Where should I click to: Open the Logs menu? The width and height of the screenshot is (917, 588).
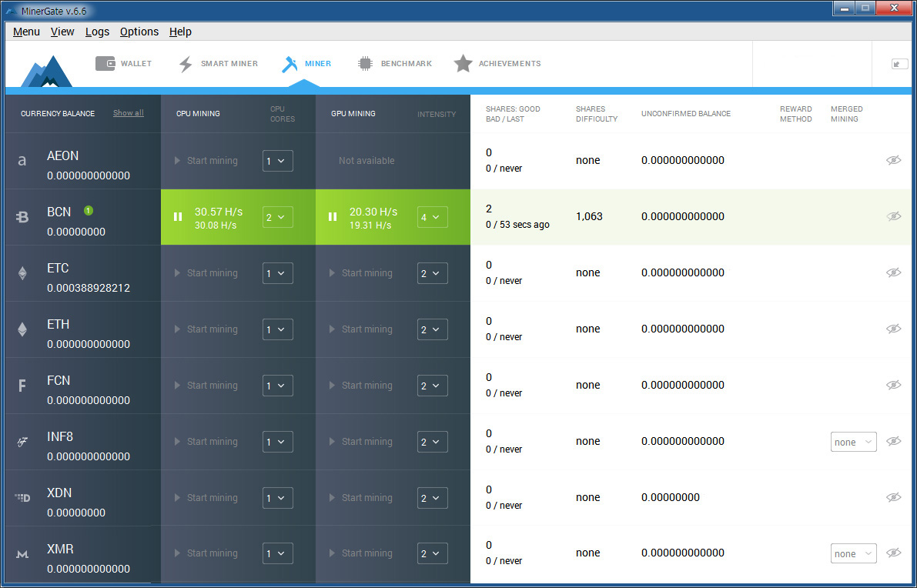tap(97, 32)
